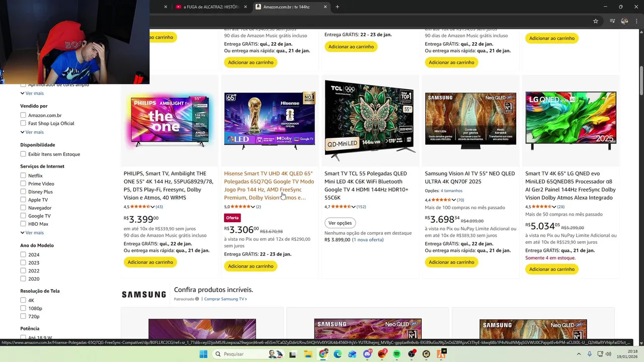Image resolution: width=644 pixels, height=362 pixels.
Task: Expand Ver mais under Serviços de Internet
Action: click(x=32, y=233)
